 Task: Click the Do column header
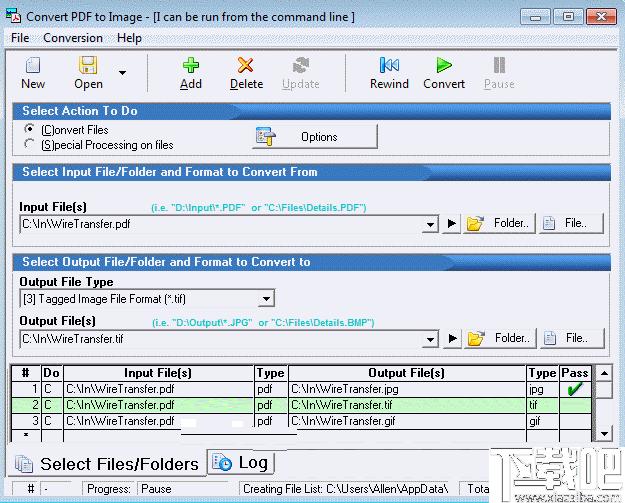pyautogui.click(x=52, y=373)
